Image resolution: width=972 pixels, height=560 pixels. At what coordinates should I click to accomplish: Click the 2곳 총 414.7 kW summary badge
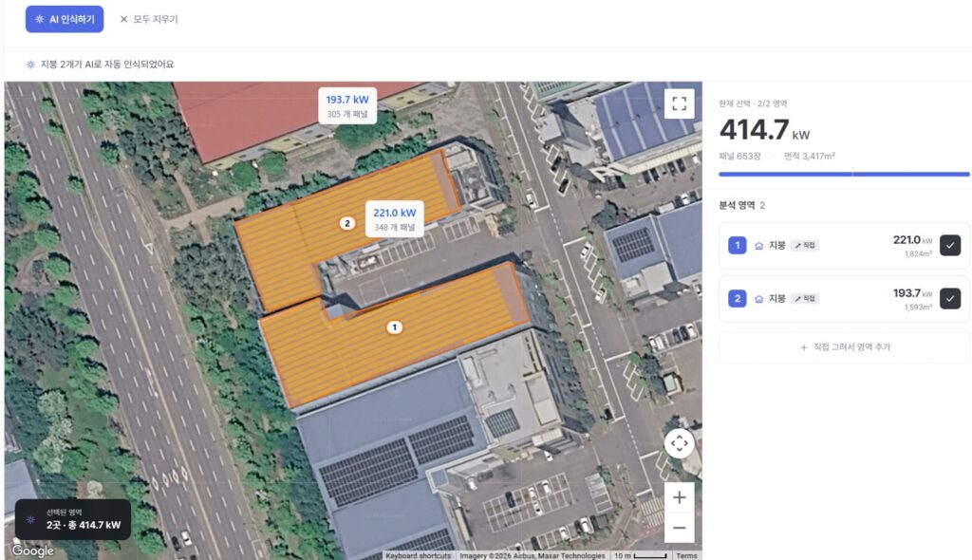[x=73, y=519]
